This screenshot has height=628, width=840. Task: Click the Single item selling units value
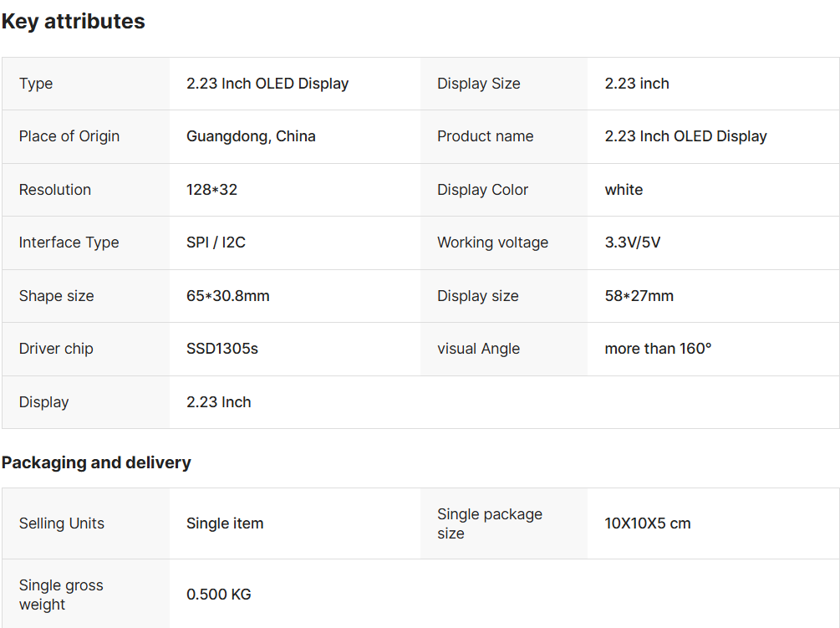click(x=225, y=523)
